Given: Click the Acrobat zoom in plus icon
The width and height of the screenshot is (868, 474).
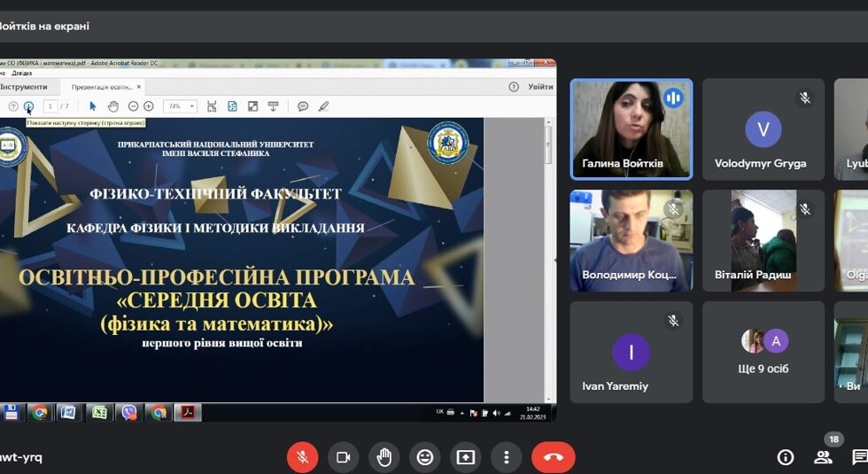Looking at the screenshot, I should click(149, 106).
